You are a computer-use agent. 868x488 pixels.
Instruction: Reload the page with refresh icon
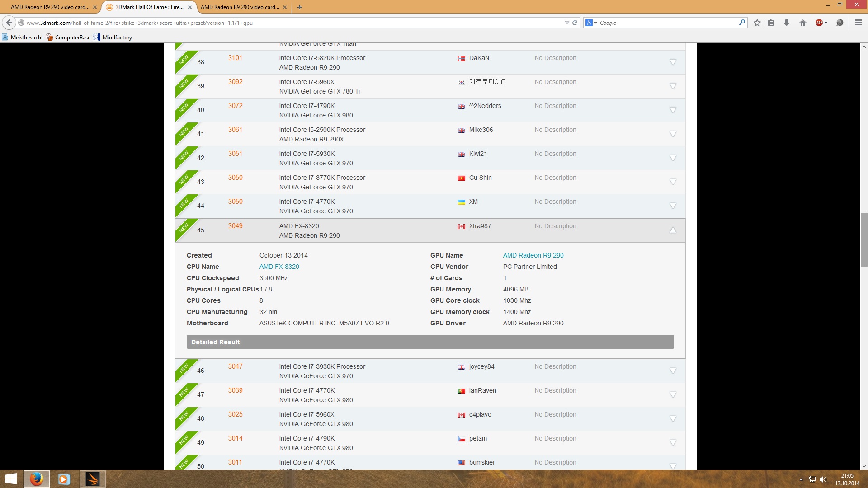click(575, 23)
